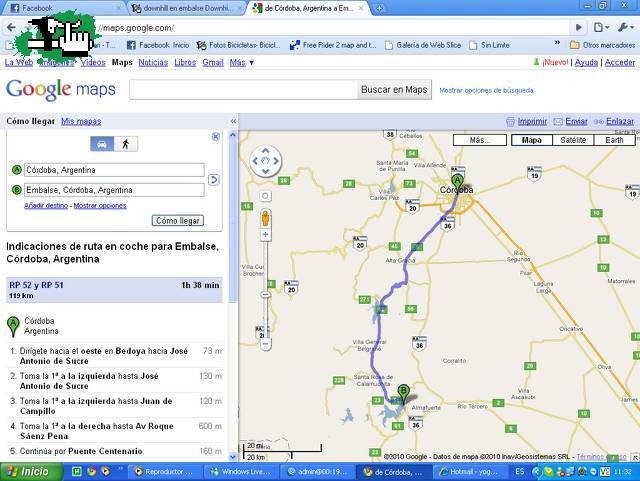Image resolution: width=640 pixels, height=481 pixels.
Task: Open Vídeos in Google navigation
Action: click(x=93, y=62)
